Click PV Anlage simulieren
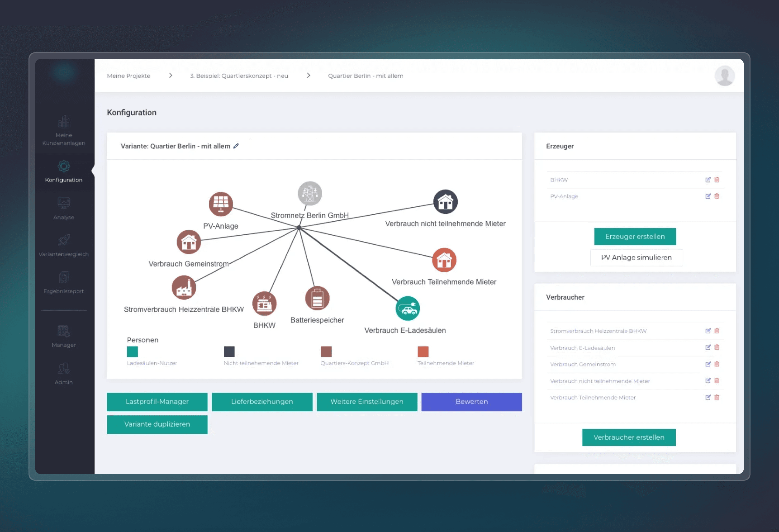The height and width of the screenshot is (532, 779). [x=636, y=257]
